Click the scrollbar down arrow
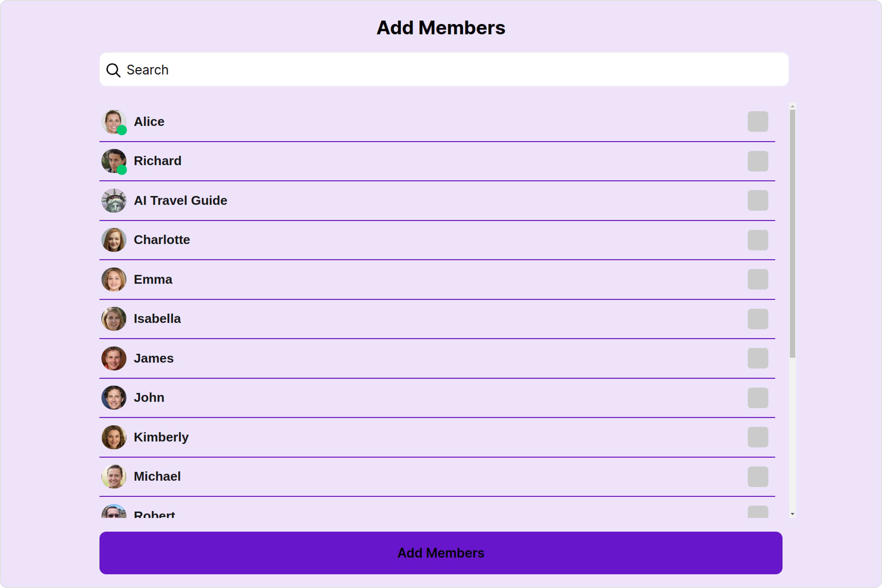Screen dimensions: 882x588 pos(792,514)
